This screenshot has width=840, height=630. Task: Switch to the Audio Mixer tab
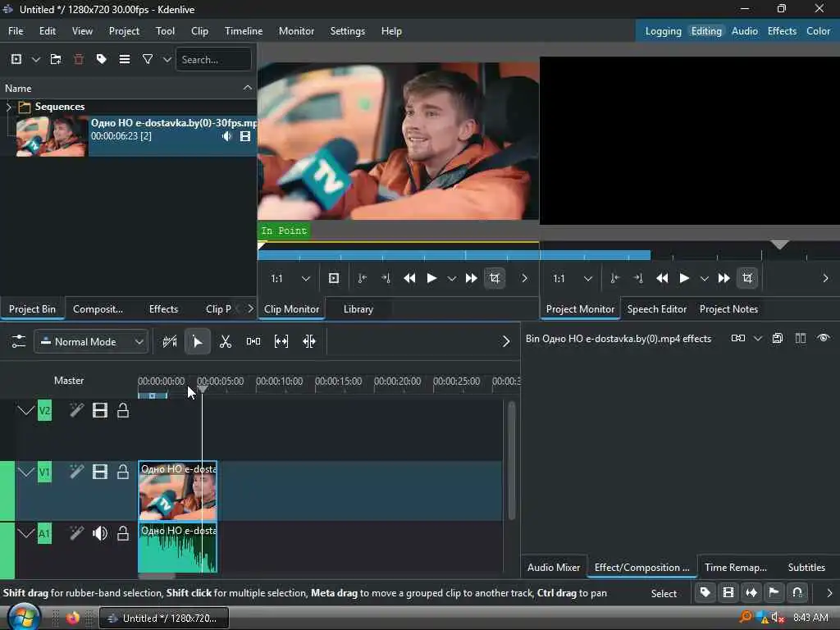pos(554,568)
